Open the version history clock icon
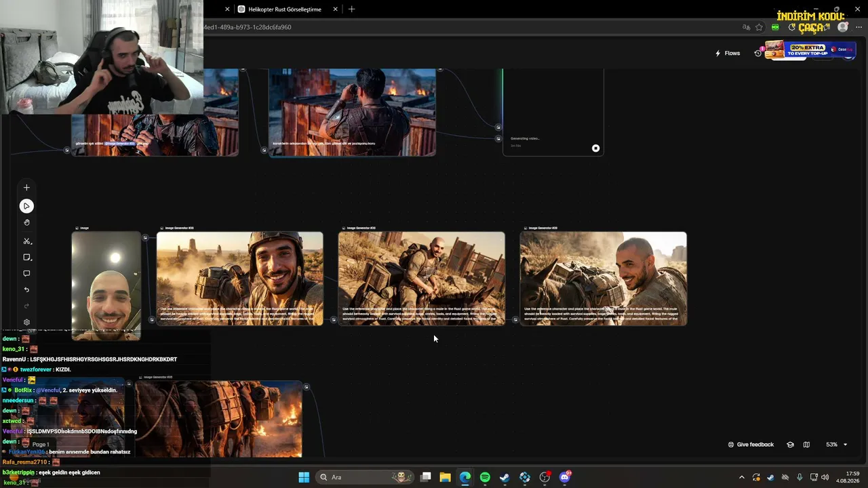Image resolution: width=868 pixels, height=488 pixels. tap(758, 54)
